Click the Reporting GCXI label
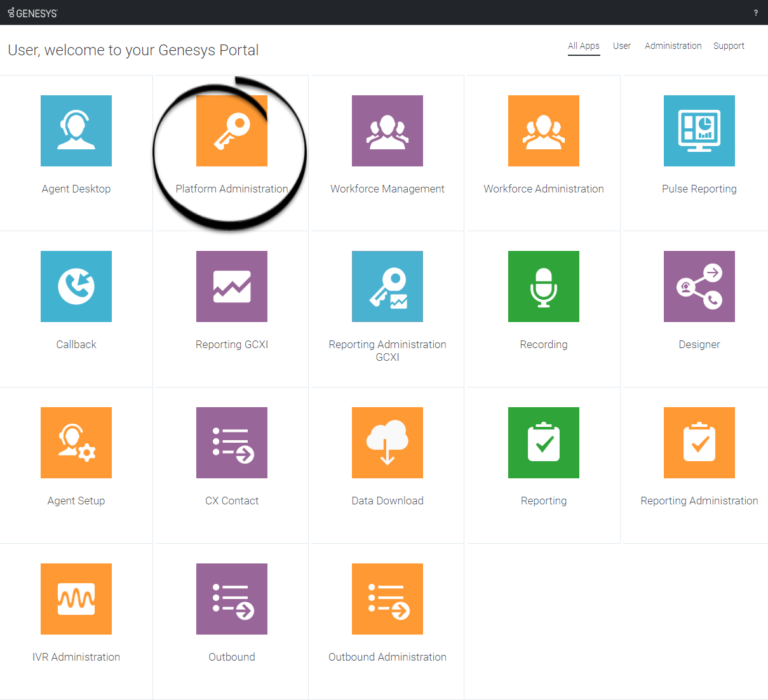The width and height of the screenshot is (768, 700). coord(232,344)
